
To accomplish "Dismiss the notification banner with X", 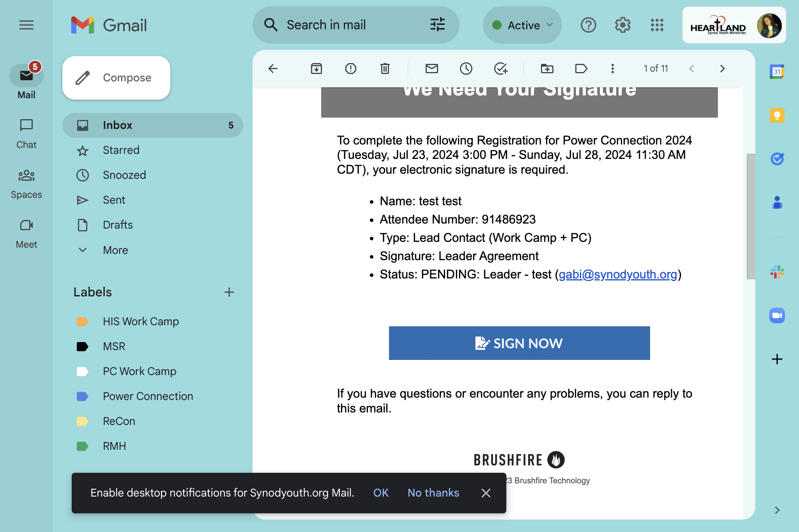I will (486, 493).
